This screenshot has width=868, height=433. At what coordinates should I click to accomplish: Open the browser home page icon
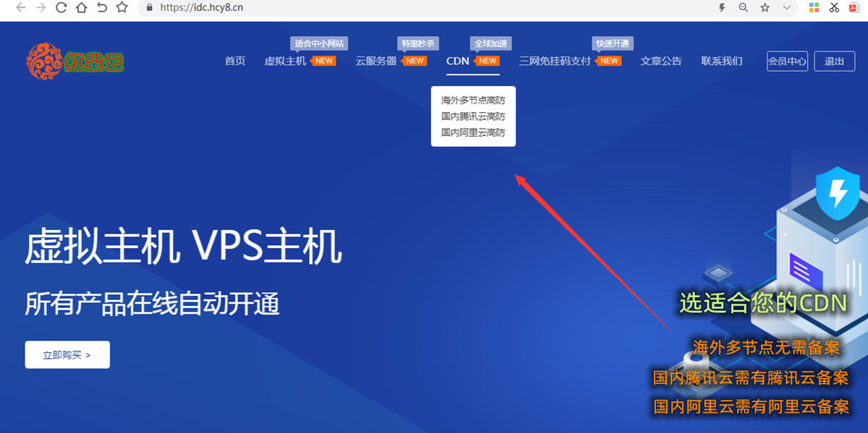click(82, 7)
